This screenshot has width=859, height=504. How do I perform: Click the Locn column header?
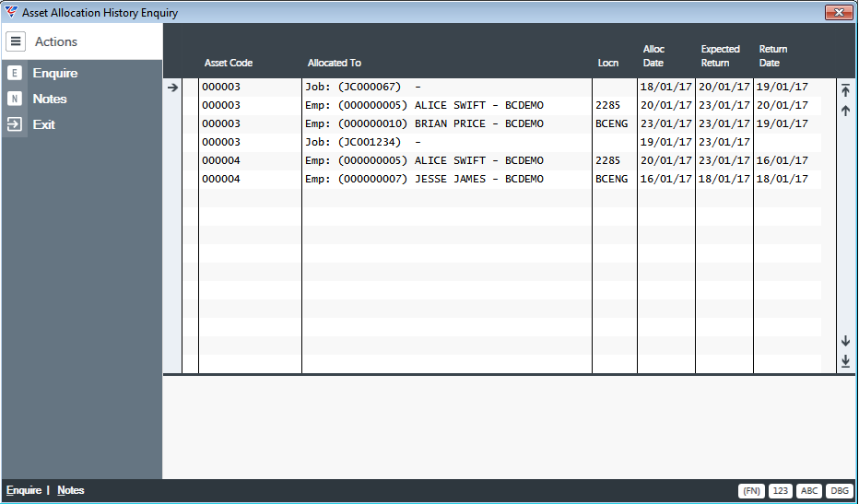pyautogui.click(x=608, y=63)
